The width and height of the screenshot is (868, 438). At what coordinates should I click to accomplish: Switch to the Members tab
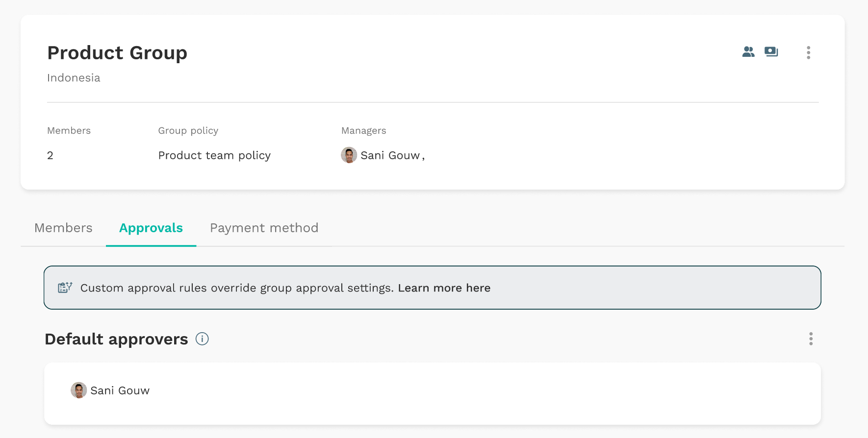point(63,228)
